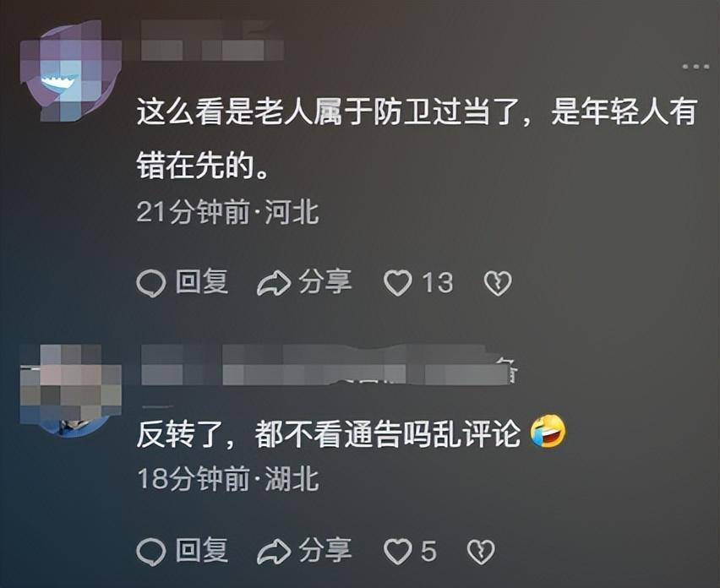Tap broken heart on Hubei comment
This screenshot has height=588, width=720.
pyautogui.click(x=481, y=553)
